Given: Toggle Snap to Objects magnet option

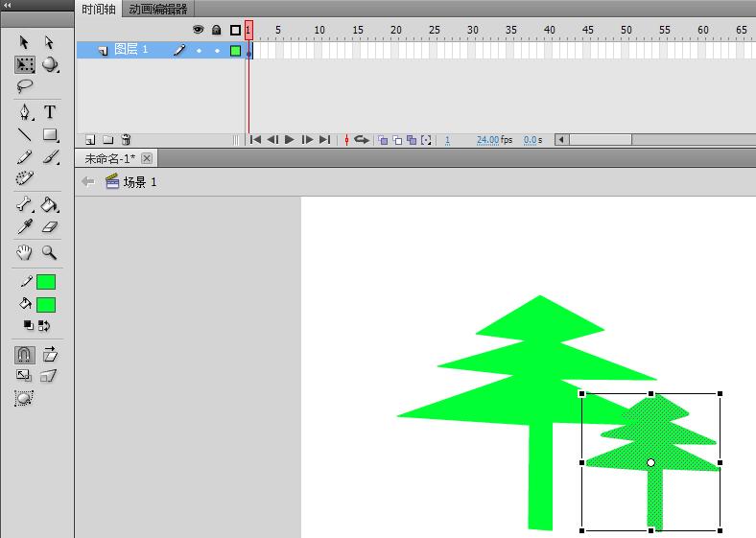Looking at the screenshot, I should (x=25, y=355).
